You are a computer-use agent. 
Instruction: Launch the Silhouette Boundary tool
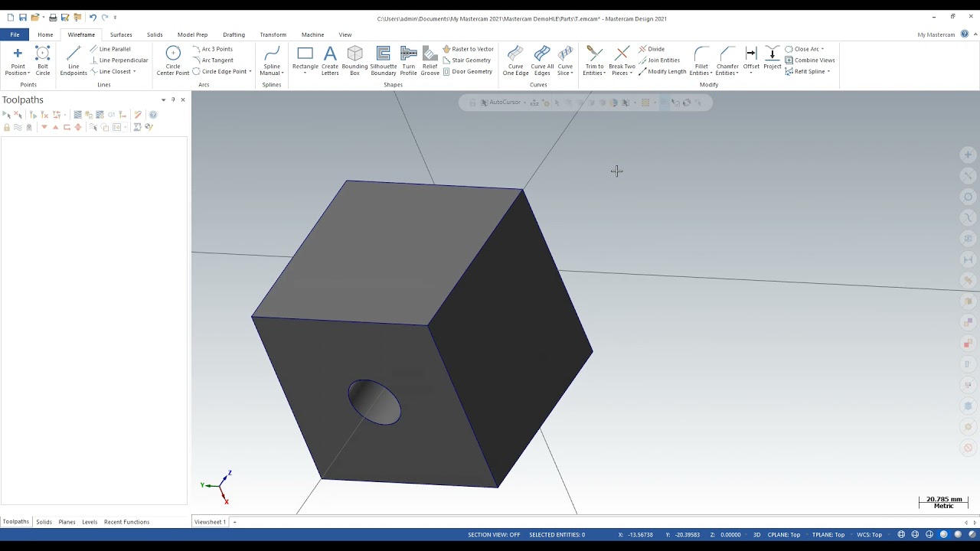(384, 60)
